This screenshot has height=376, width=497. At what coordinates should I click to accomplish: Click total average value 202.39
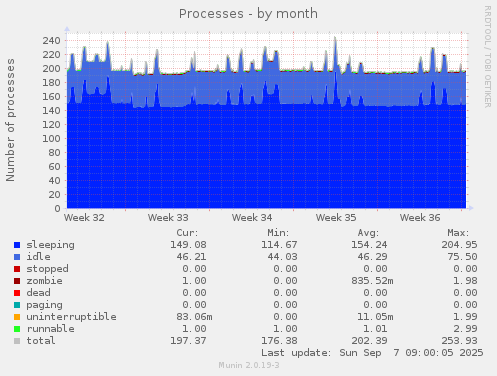[x=369, y=341]
